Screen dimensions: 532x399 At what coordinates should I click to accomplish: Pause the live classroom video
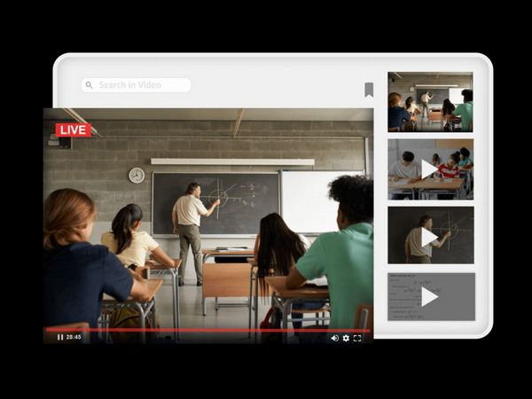[x=59, y=338]
